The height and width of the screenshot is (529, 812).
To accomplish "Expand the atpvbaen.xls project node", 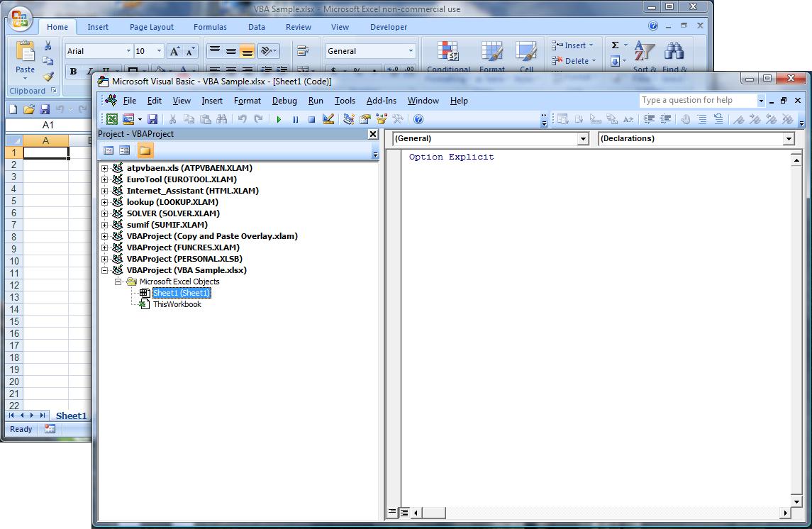I will (x=105, y=168).
